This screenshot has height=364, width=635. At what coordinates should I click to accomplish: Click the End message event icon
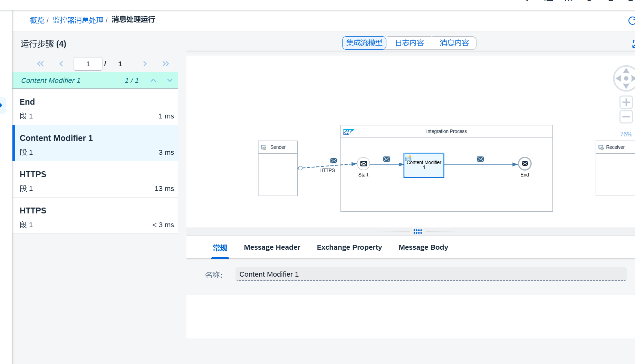(x=525, y=164)
